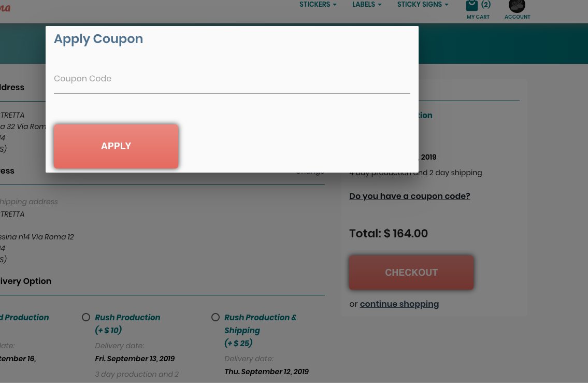Viewport: 588px width, 383px height.
Task: Expand the LABELS dropdown menu
Action: [x=367, y=5]
